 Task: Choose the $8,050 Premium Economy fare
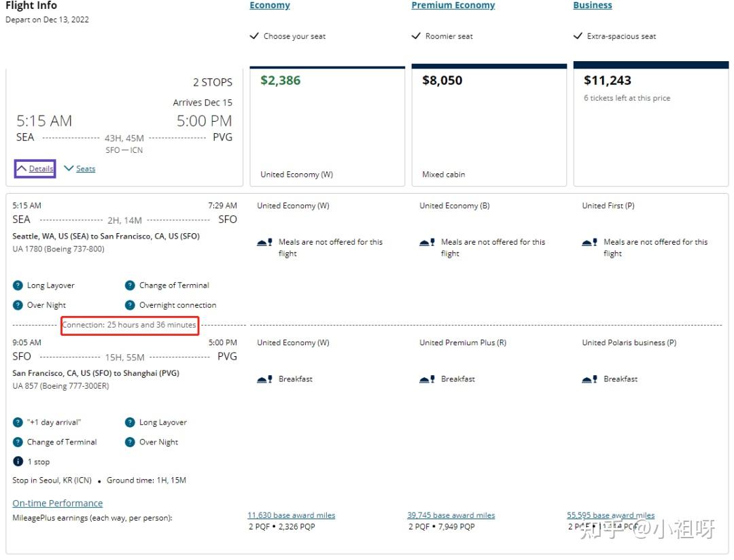pos(489,126)
